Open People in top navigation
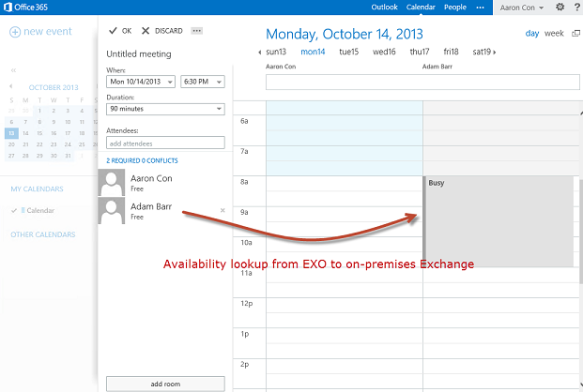 click(x=455, y=8)
